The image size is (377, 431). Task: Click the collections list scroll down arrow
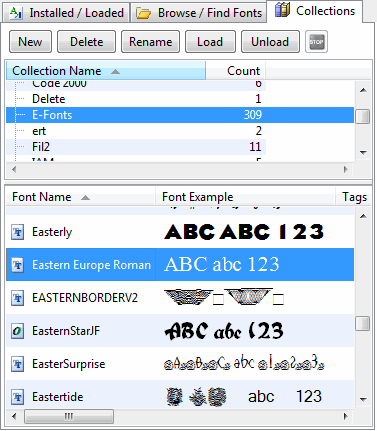[x=363, y=153]
